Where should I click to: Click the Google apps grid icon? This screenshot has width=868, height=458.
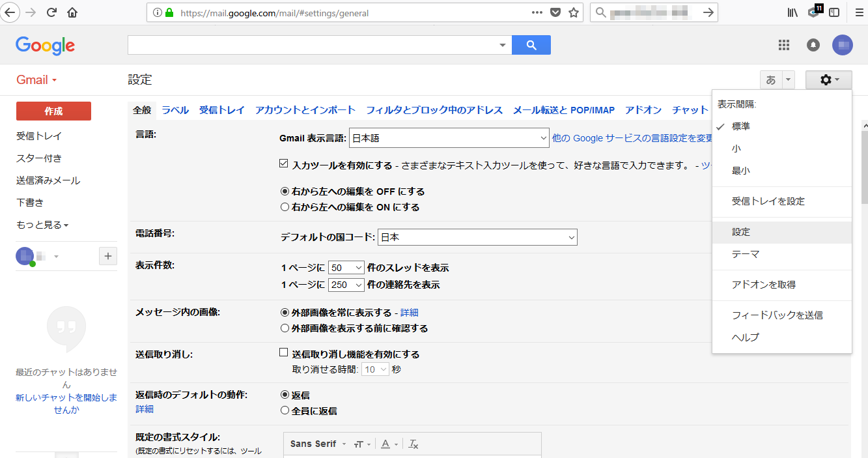coord(784,45)
